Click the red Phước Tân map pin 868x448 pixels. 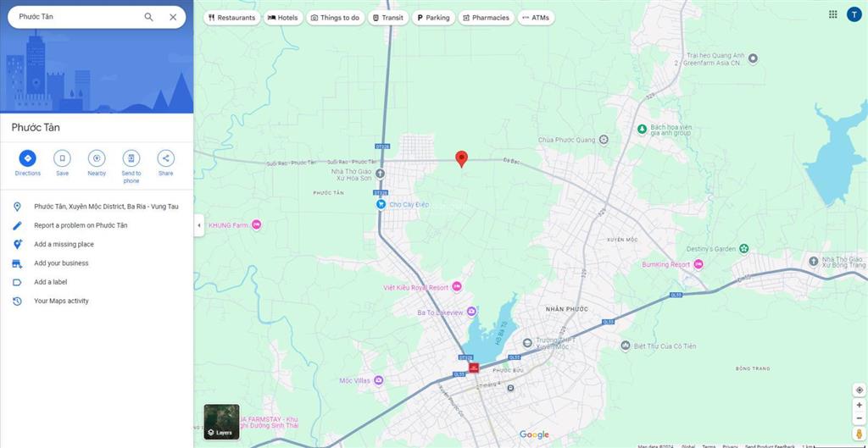tap(461, 158)
